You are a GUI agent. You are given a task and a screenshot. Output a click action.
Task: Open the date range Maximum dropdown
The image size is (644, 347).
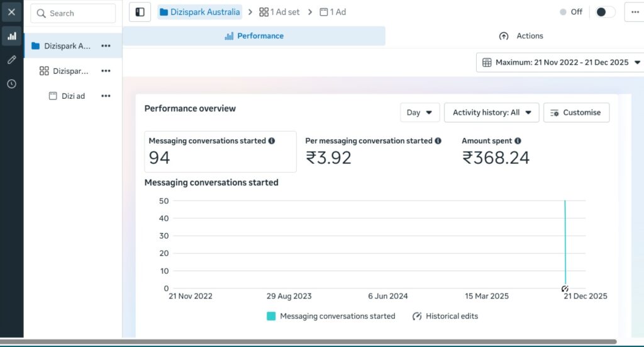[560, 62]
